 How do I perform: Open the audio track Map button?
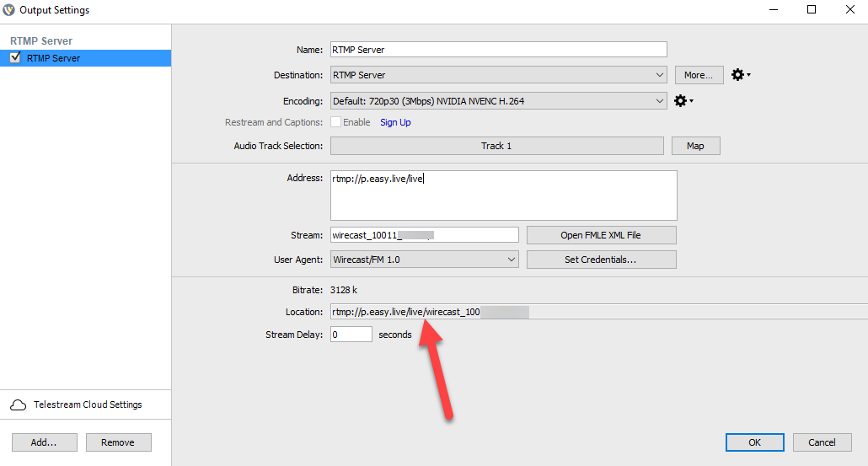[x=695, y=146]
